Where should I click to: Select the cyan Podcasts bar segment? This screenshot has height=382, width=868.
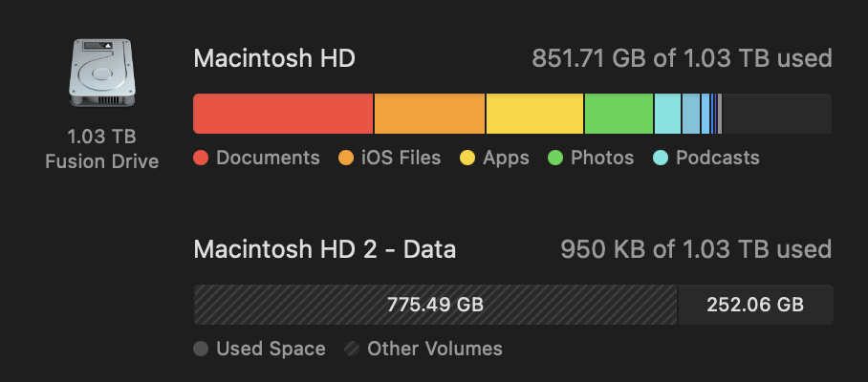(667, 114)
